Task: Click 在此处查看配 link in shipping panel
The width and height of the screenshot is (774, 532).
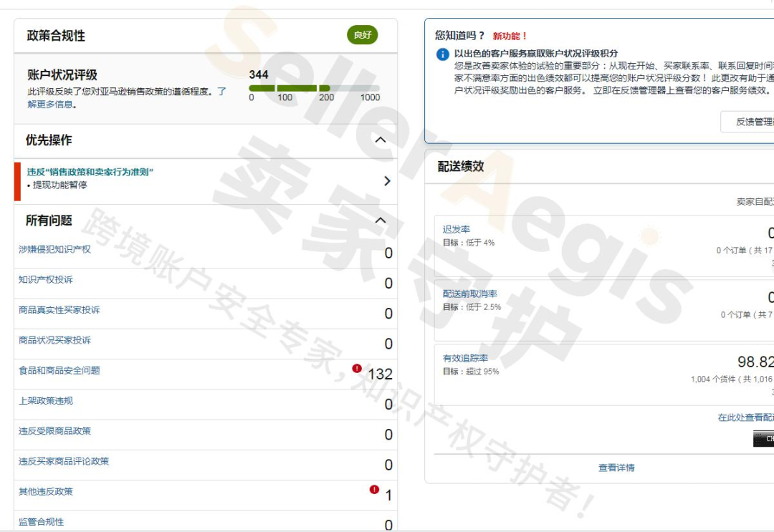Action: [x=746, y=417]
